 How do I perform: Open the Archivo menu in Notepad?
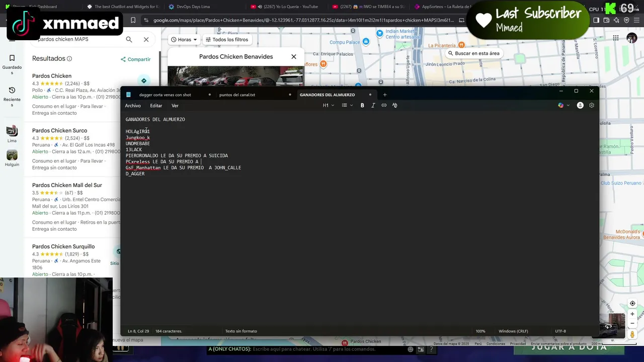pos(133,106)
